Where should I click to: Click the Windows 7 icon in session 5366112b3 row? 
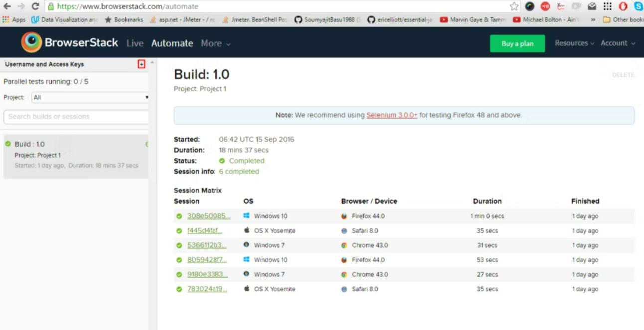coord(246,245)
